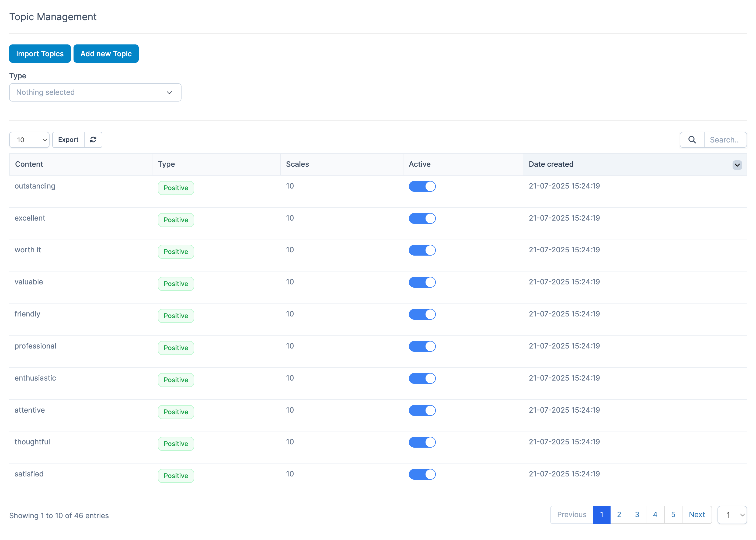Toggle Active switch for outstanding topic

click(x=422, y=186)
